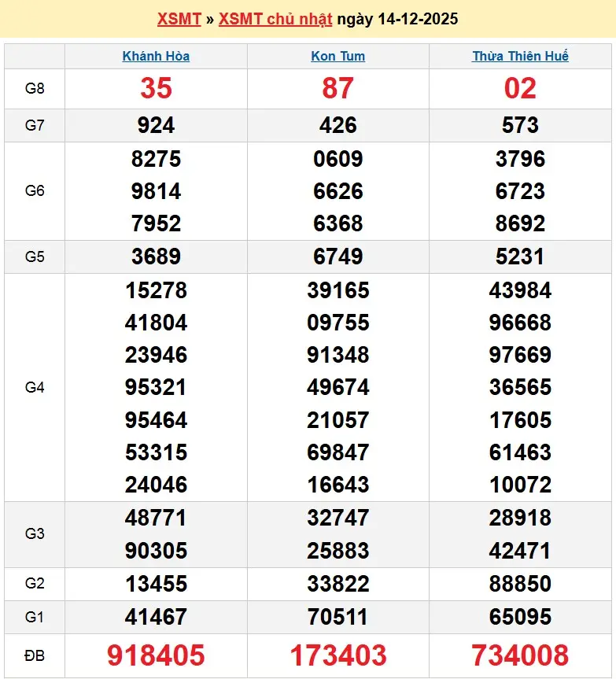Open the XSMT chủ nhật link
Image resolution: width=616 pixels, height=679 pixels.
(275, 19)
